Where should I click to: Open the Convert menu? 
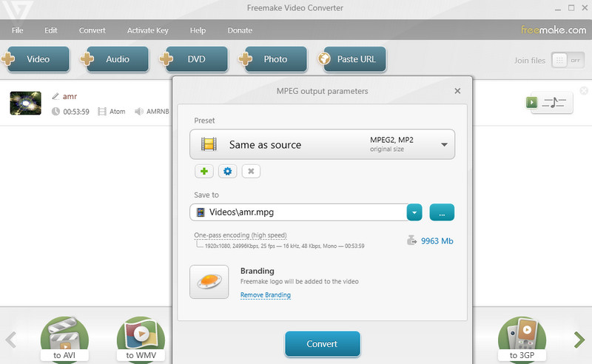click(92, 30)
